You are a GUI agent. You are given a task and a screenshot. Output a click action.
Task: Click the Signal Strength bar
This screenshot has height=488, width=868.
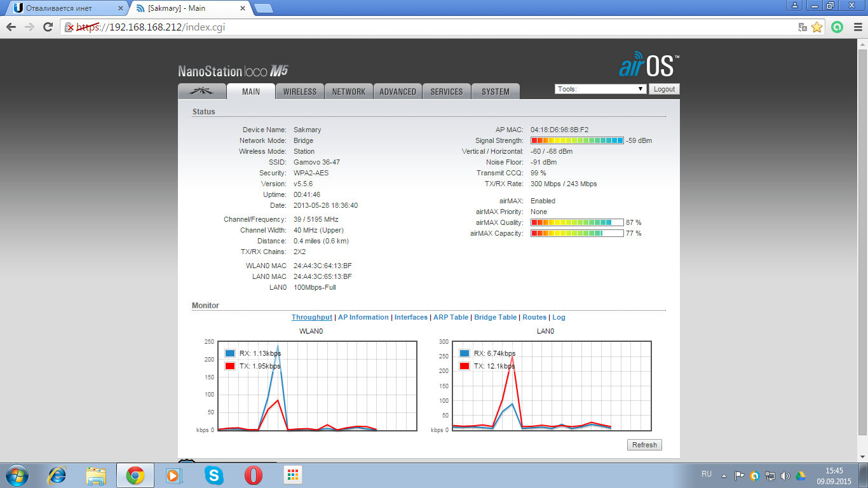coord(577,140)
